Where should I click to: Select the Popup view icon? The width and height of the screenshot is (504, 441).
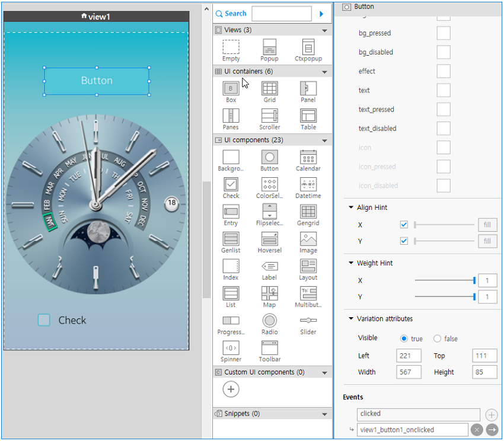(269, 47)
